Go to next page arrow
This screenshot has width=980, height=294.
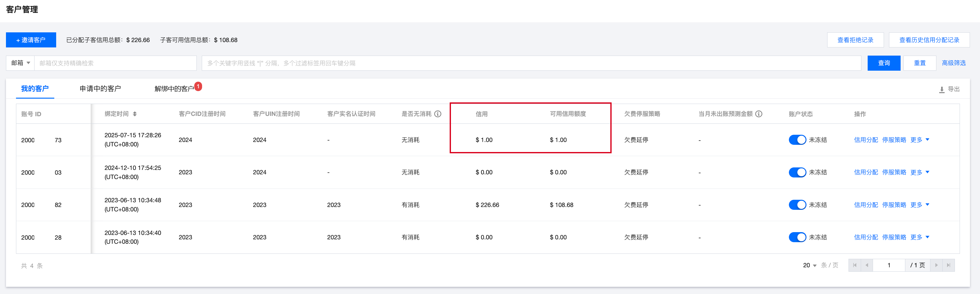(x=936, y=265)
